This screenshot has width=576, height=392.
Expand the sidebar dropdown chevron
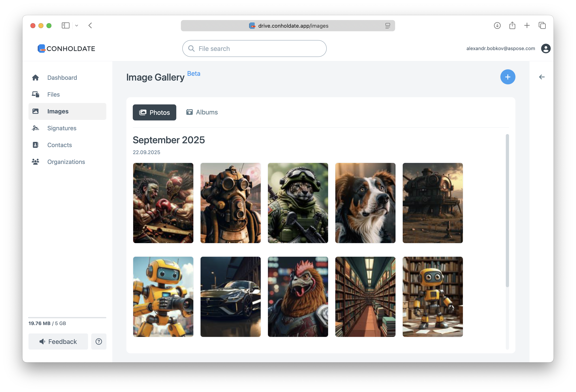77,25
